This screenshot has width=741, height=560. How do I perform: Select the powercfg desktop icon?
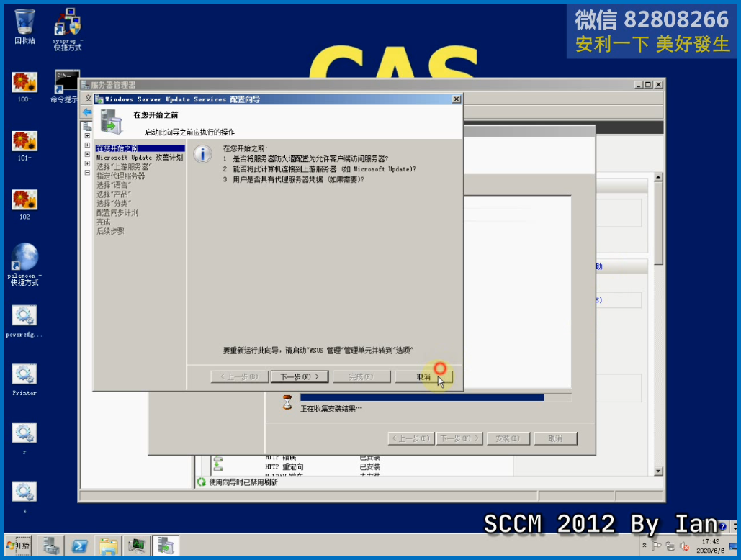coord(24,322)
